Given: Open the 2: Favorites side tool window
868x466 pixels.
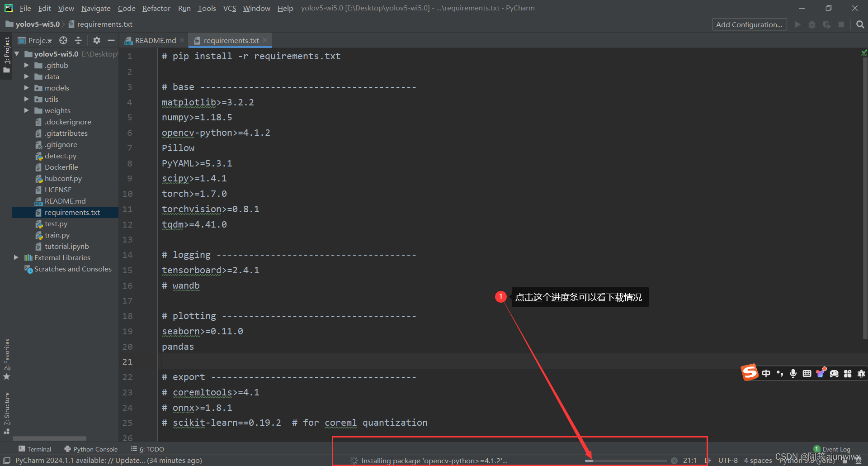Looking at the screenshot, I should coord(6,359).
